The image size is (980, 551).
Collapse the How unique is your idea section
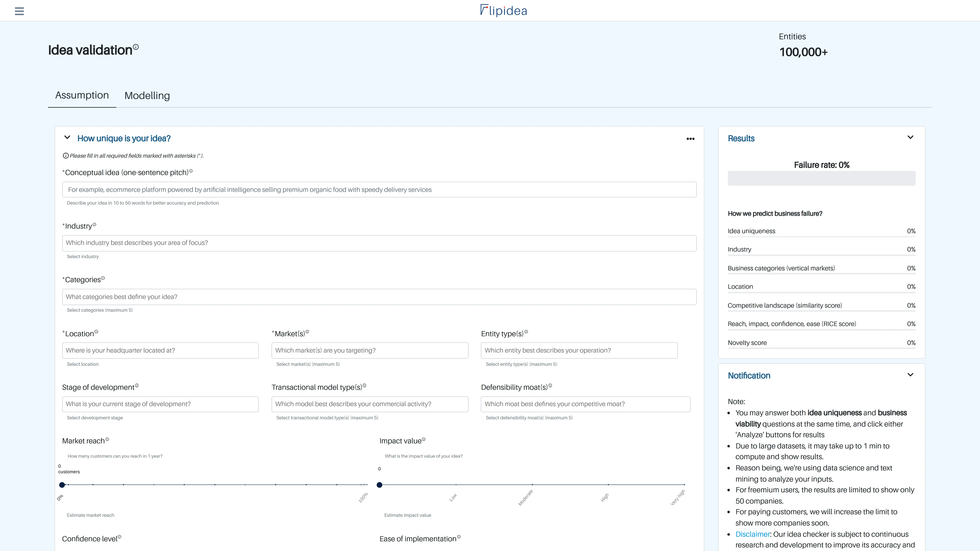click(x=67, y=138)
